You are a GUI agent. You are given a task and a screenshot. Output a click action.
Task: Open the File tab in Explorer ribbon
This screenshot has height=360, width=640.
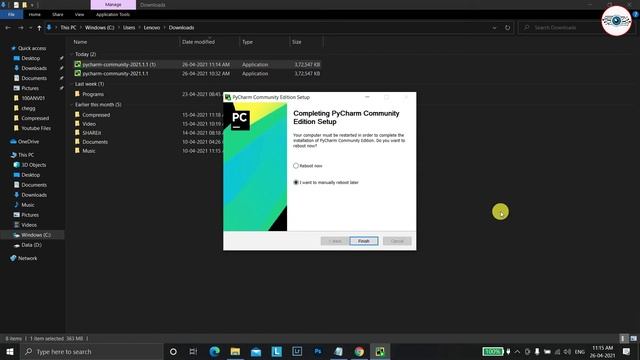coord(11,14)
